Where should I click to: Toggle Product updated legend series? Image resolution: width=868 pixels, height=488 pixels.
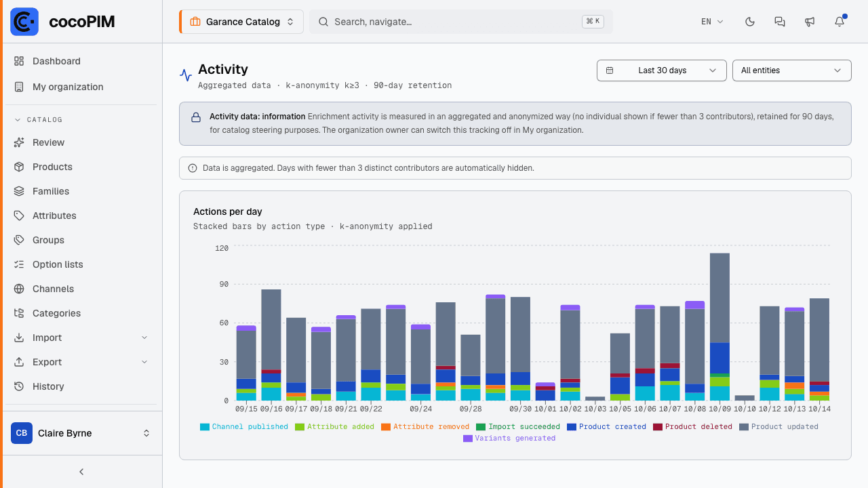[x=778, y=427]
